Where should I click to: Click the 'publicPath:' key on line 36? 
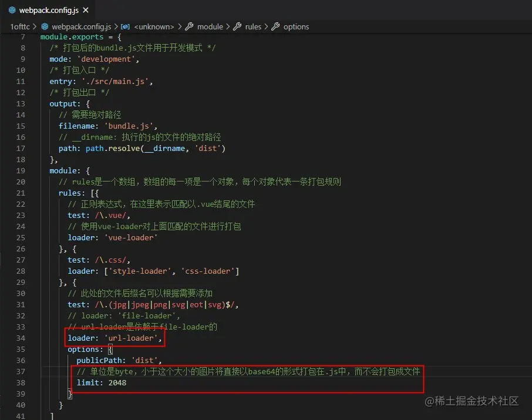coord(101,360)
